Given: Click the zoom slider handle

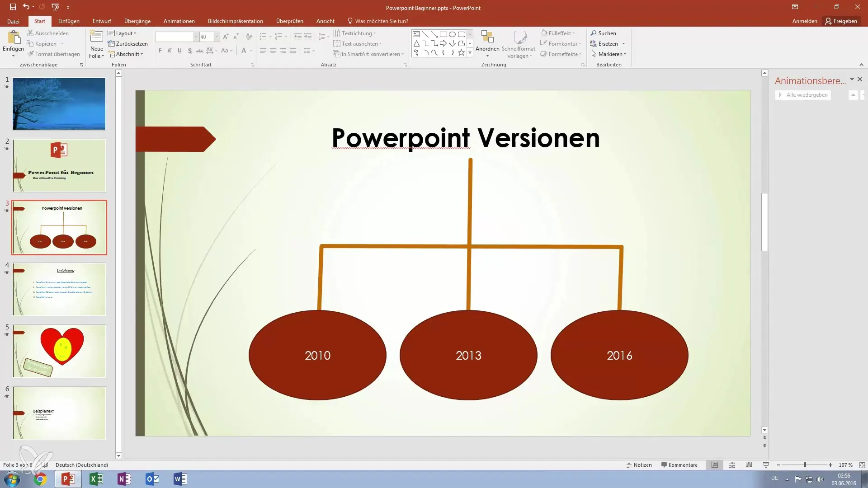Looking at the screenshot, I should coord(805,465).
